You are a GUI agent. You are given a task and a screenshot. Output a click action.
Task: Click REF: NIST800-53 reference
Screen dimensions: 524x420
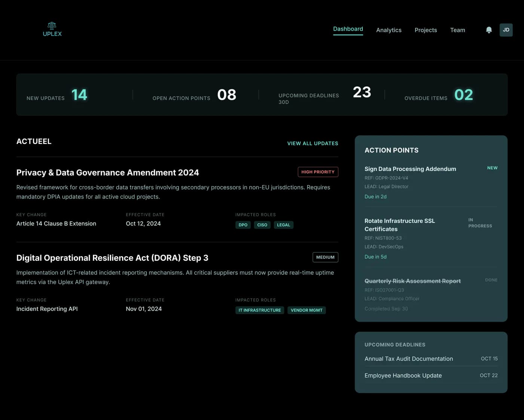coord(383,238)
